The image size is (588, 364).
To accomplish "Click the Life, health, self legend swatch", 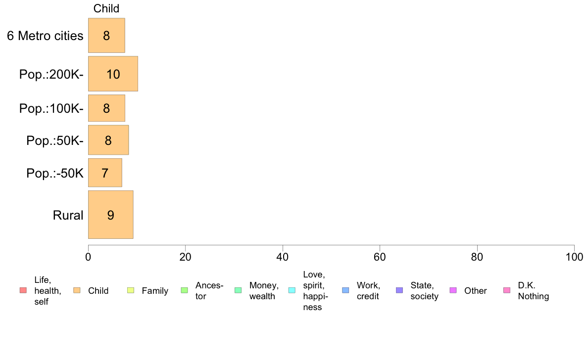I will pyautogui.click(x=23, y=290).
